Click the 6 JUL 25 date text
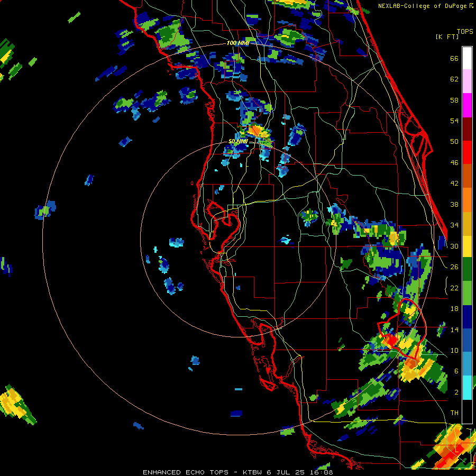 pyautogui.click(x=287, y=472)
